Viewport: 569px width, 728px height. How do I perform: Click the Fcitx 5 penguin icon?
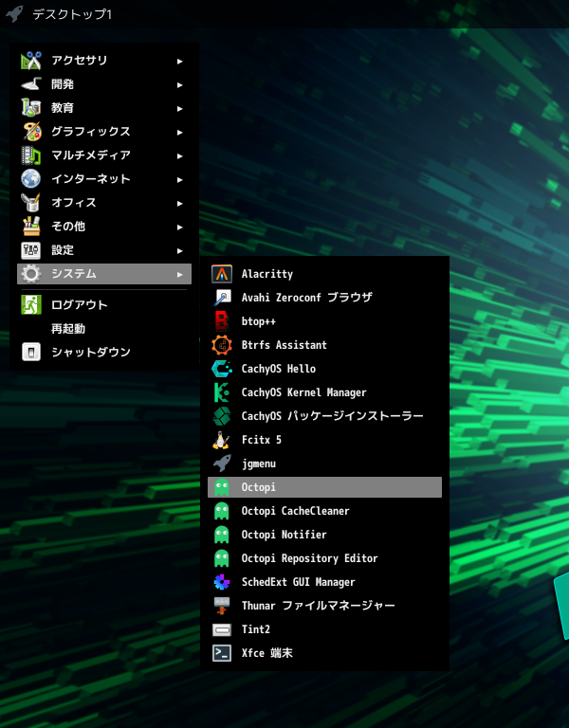tap(222, 440)
